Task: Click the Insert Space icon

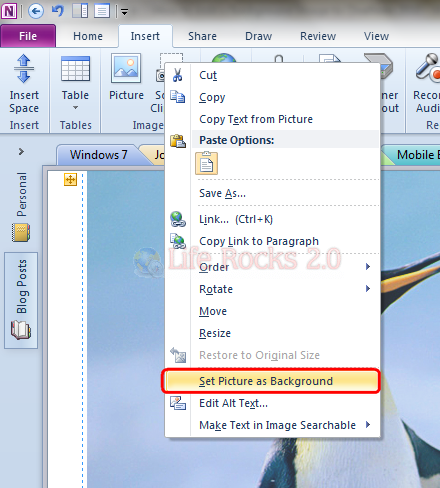Action: click(x=24, y=69)
